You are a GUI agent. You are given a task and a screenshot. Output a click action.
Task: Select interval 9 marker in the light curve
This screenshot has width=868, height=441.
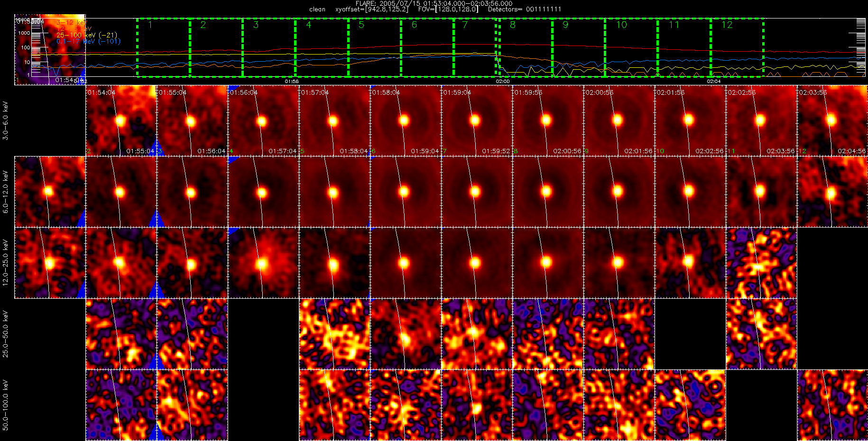[565, 25]
